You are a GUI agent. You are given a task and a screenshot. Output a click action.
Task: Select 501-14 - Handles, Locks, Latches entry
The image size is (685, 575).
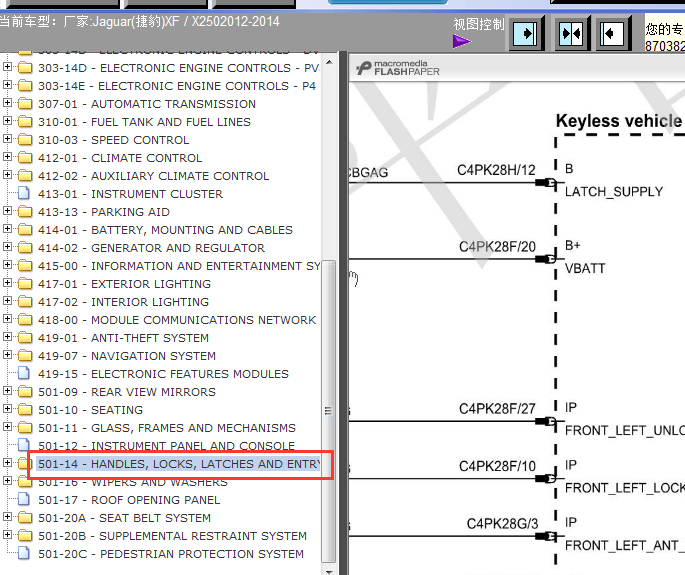(178, 464)
